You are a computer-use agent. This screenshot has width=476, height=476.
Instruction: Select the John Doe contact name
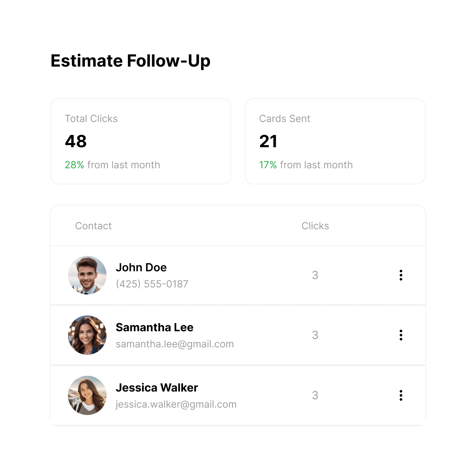[141, 267]
